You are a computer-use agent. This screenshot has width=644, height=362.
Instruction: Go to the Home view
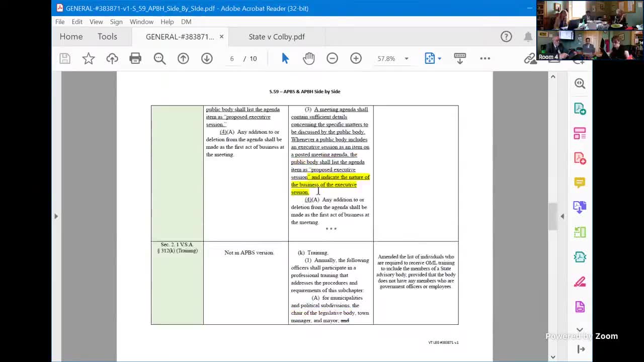71,37
